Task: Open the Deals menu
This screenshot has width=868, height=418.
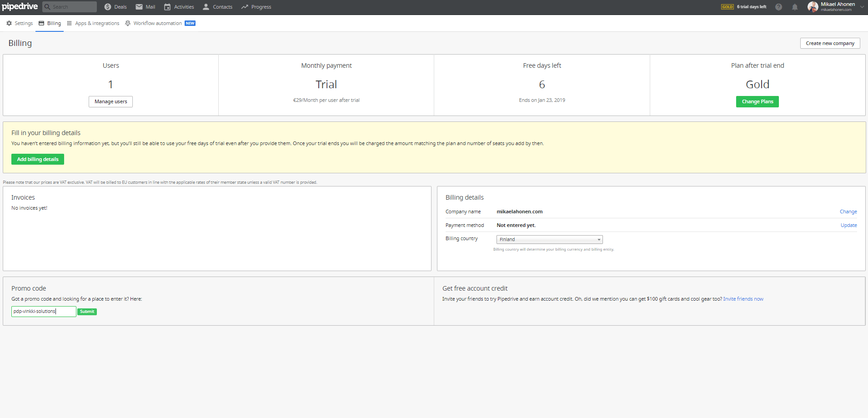Action: pyautogui.click(x=115, y=7)
